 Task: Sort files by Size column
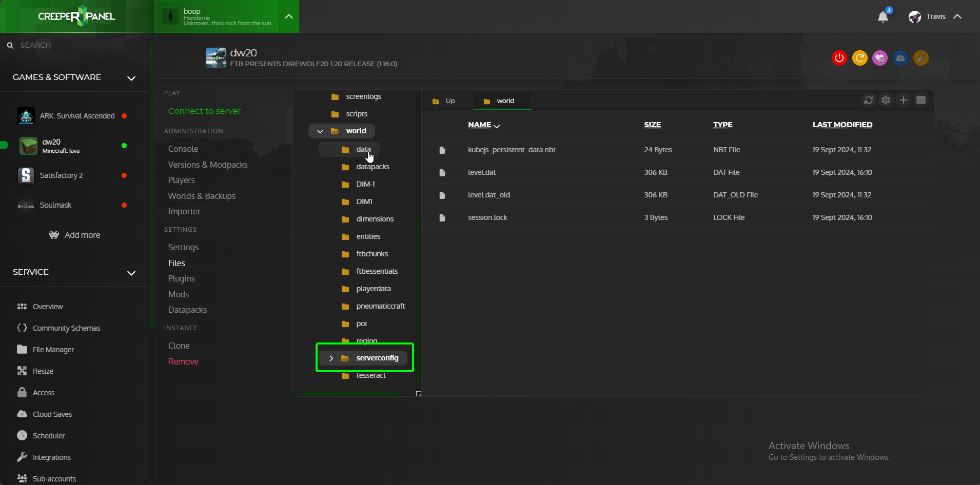653,125
